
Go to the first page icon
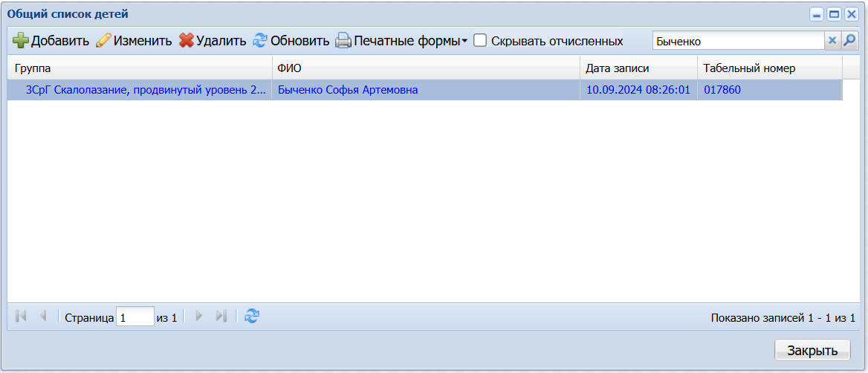point(22,316)
